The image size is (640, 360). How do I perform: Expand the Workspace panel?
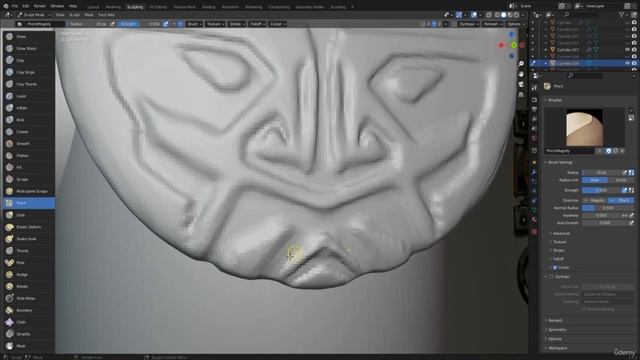(558, 348)
